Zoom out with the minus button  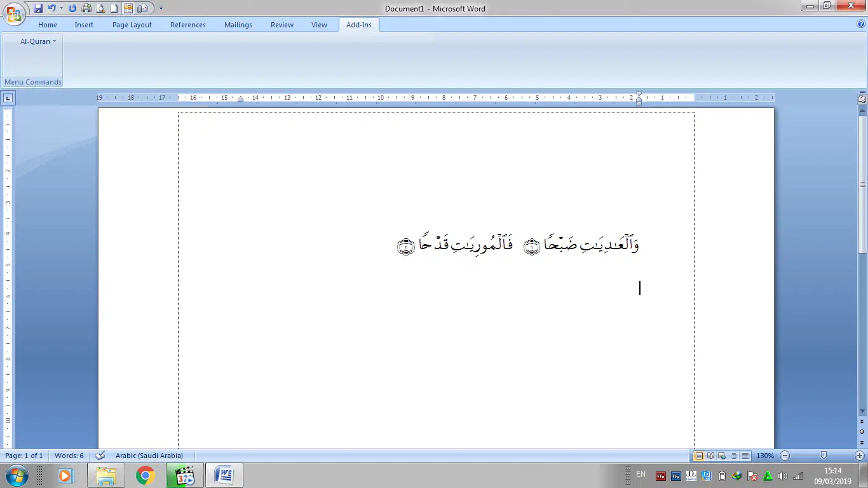[785, 456]
